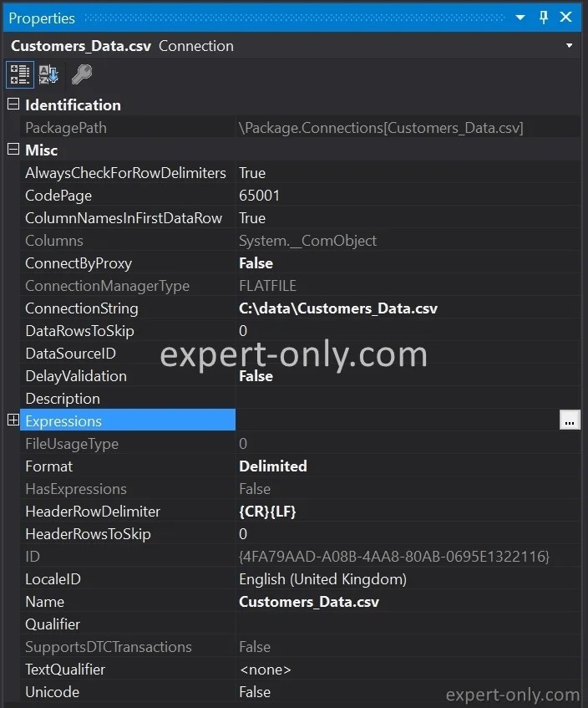Image resolution: width=588 pixels, height=708 pixels.
Task: Close the Properties panel
Action: [565, 18]
